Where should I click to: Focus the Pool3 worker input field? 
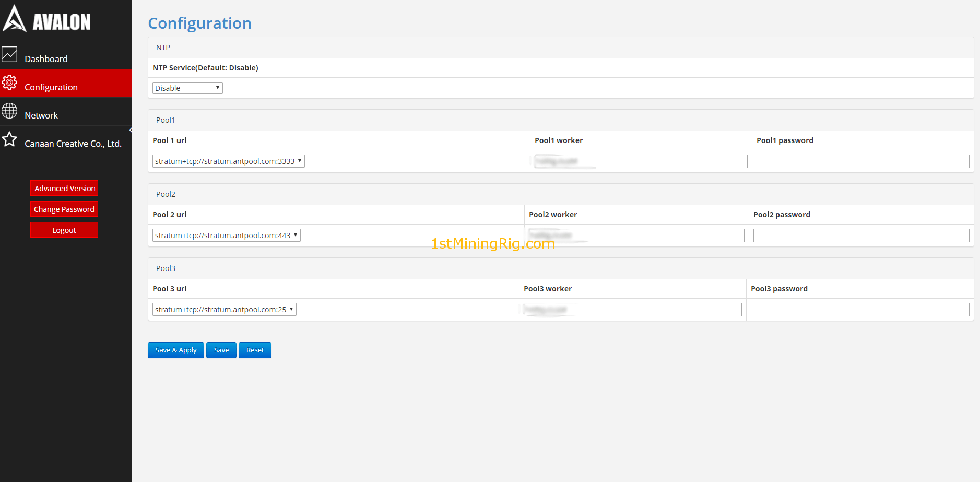coord(633,310)
